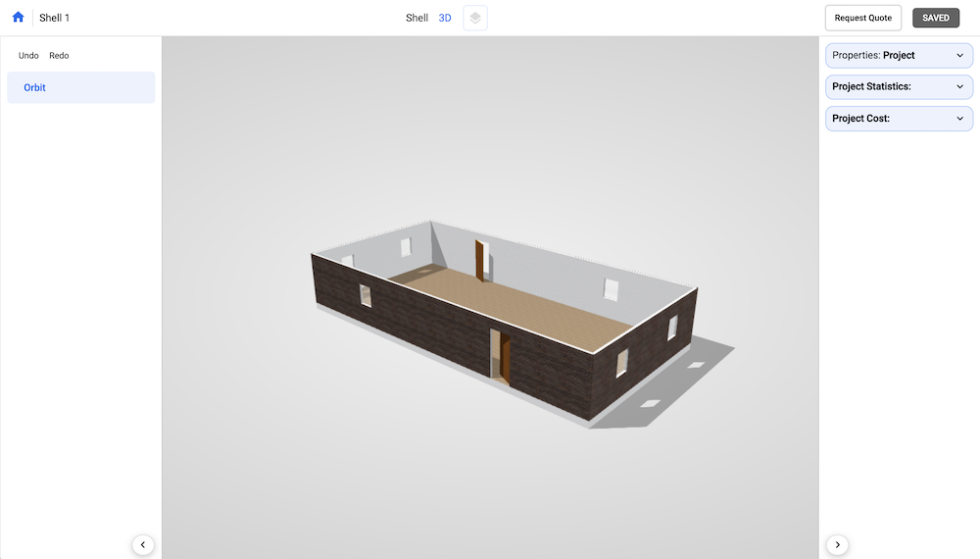Click the Request Quote button

[863, 18]
